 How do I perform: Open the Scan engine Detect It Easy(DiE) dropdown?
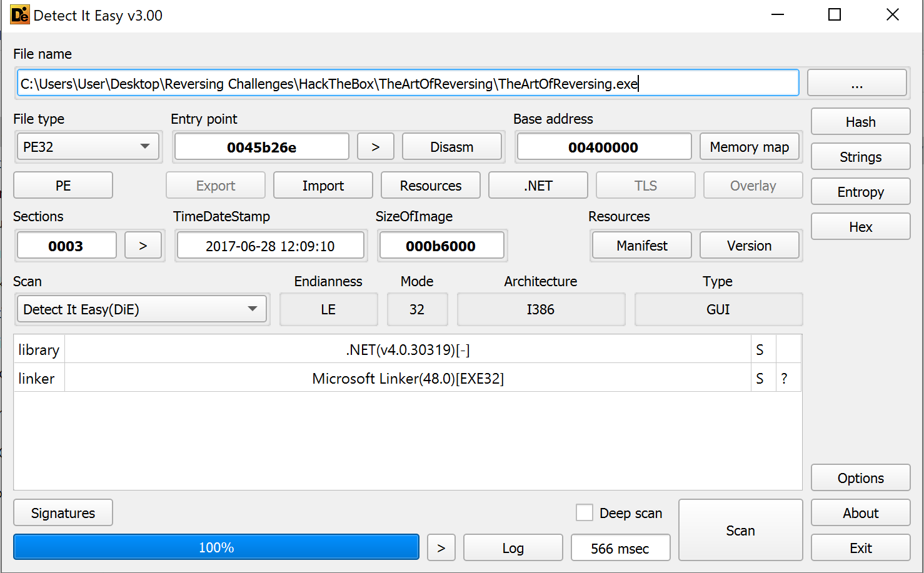pos(142,309)
